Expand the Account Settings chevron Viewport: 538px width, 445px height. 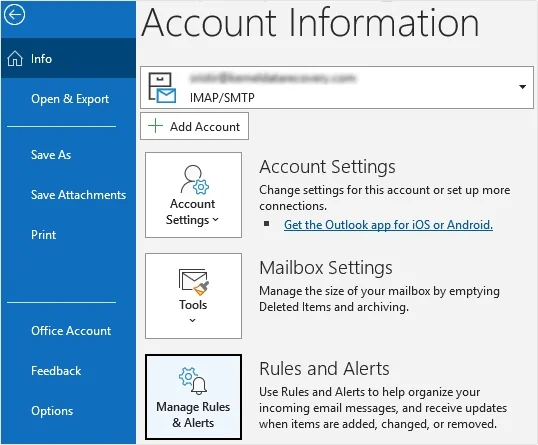(x=215, y=220)
